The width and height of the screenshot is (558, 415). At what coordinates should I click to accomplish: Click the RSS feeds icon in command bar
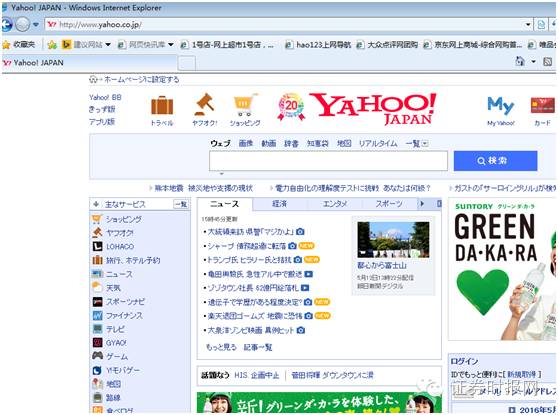click(547, 62)
